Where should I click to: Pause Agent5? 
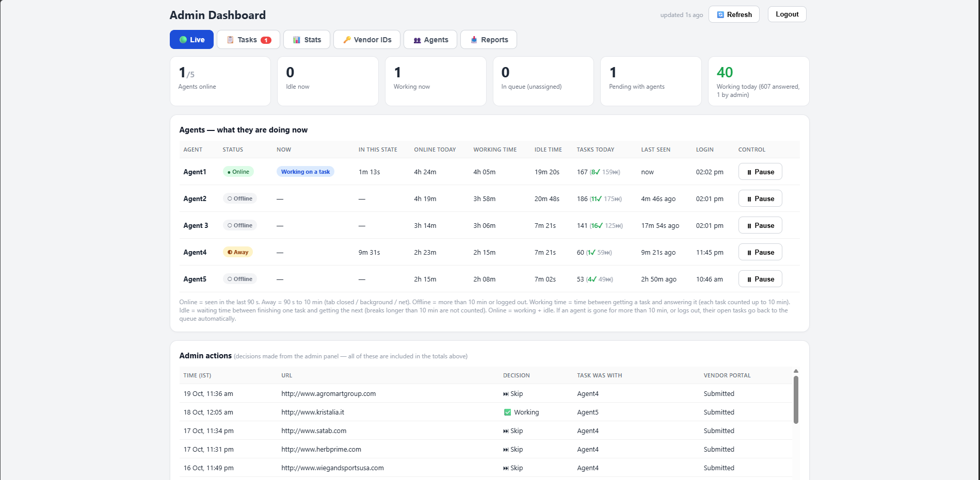pyautogui.click(x=760, y=279)
